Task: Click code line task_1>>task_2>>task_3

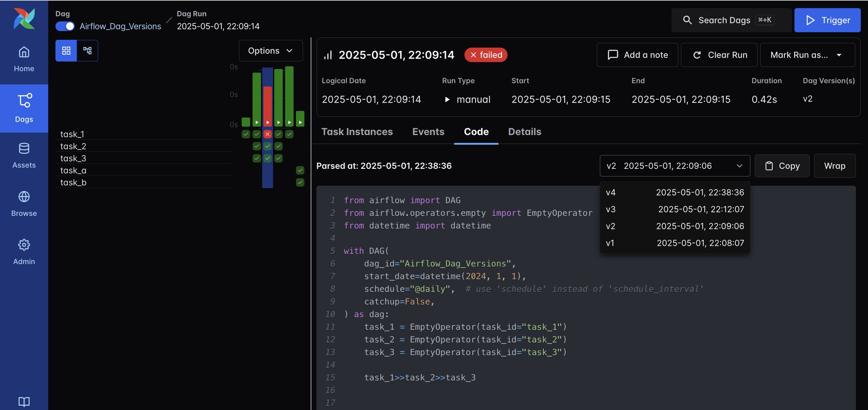Action: tap(420, 378)
